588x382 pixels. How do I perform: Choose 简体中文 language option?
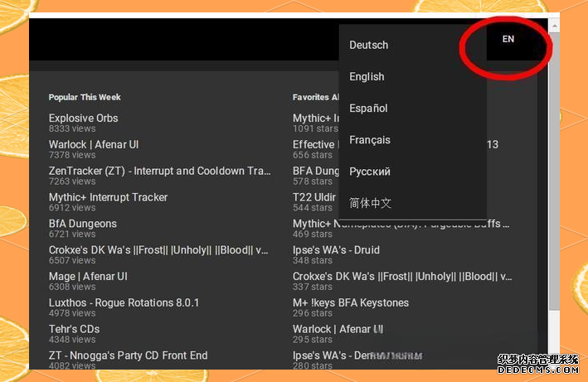pyautogui.click(x=370, y=203)
